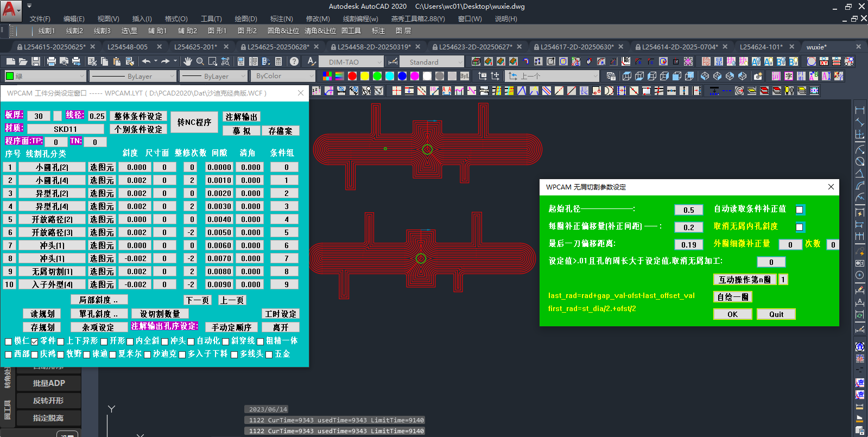Open Help with the question mark icon
Viewport: 868px width, 437px height.
click(294, 61)
